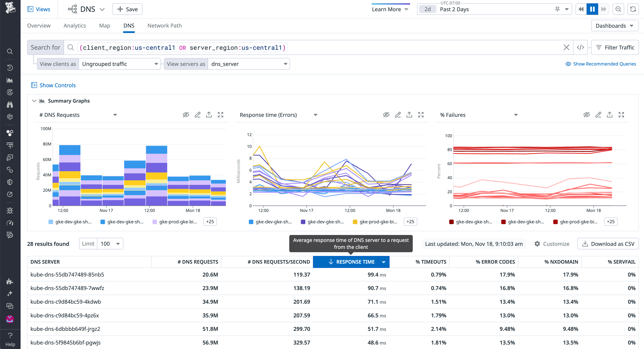Screen dimensions: 644x349
Task: Toggle visibility on the % Failures chart
Action: (x=587, y=115)
